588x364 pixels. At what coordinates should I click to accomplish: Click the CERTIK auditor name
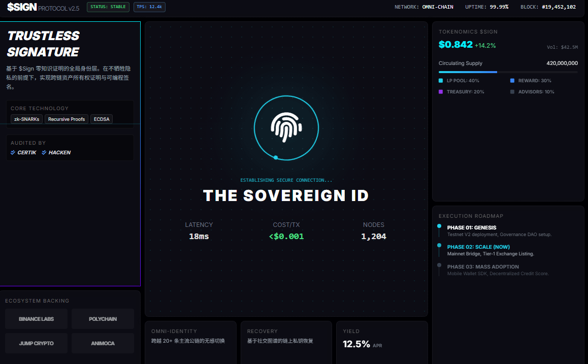[x=26, y=153]
